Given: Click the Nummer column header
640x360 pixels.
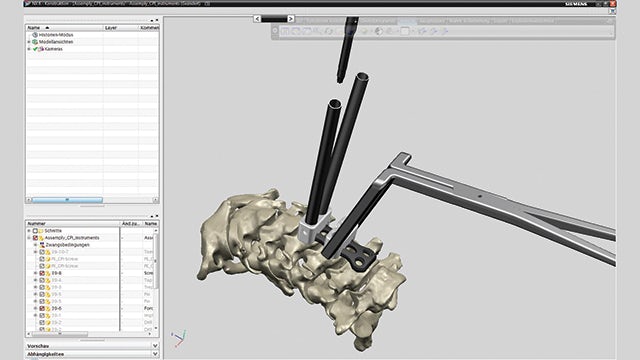Looking at the screenshot, I should click(x=73, y=224).
